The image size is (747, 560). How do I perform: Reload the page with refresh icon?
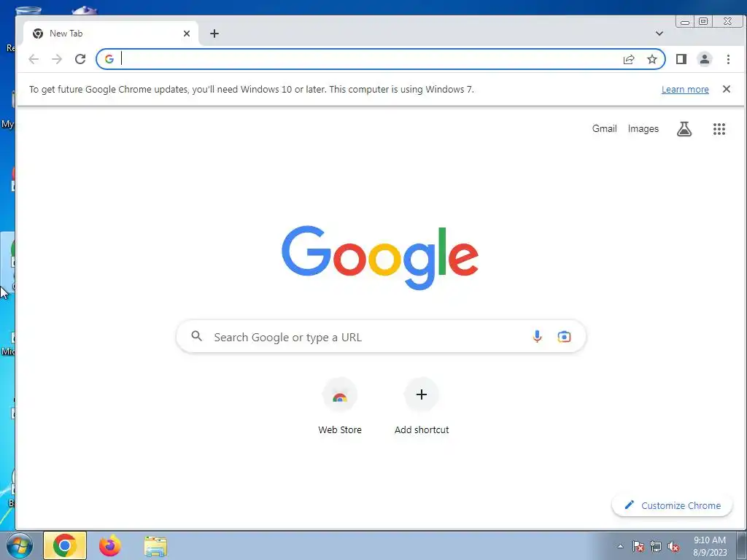point(80,59)
